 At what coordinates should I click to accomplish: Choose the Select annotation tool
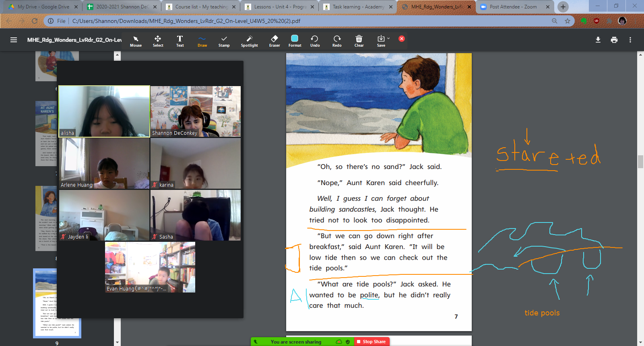(x=158, y=41)
